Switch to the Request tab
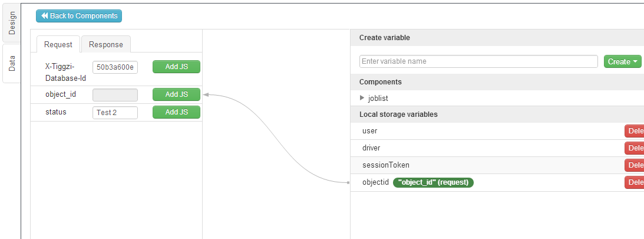Viewport: 644px width, 239px height. click(x=58, y=44)
